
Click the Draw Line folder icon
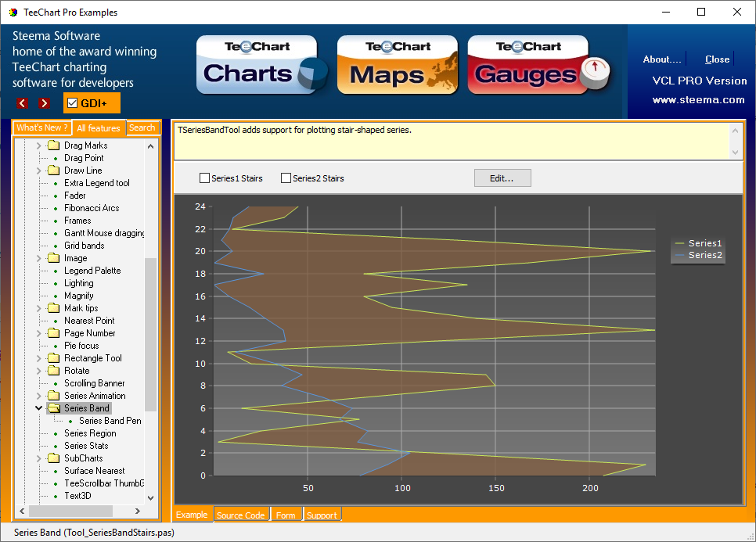point(53,170)
